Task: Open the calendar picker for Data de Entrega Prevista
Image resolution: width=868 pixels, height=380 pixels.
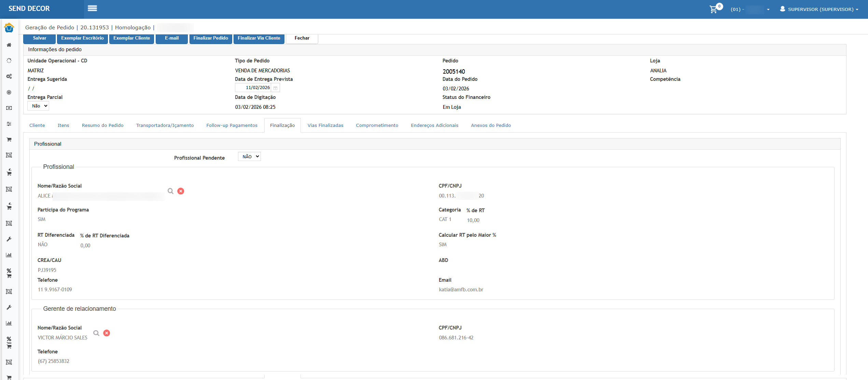Action: (x=276, y=88)
